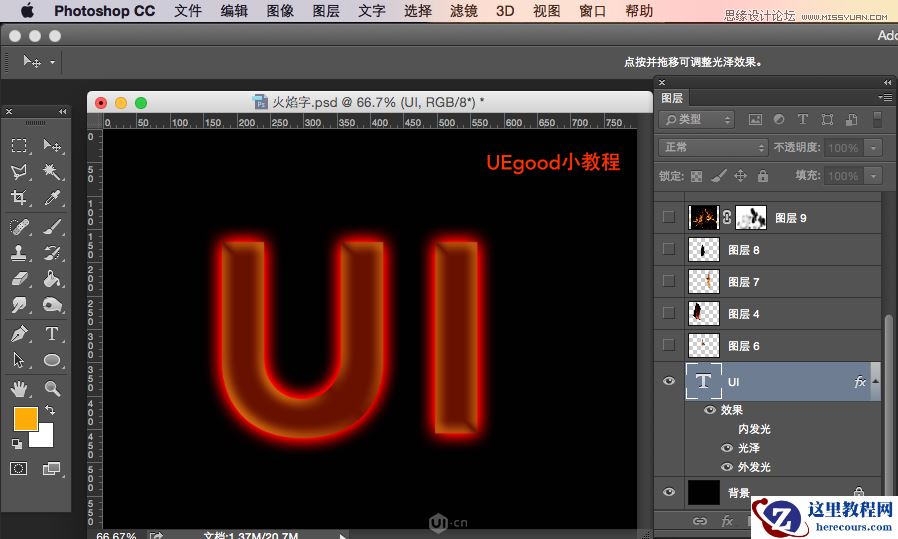Image resolution: width=898 pixels, height=539 pixels.
Task: Select the Horizontal Type tool
Action: point(52,333)
